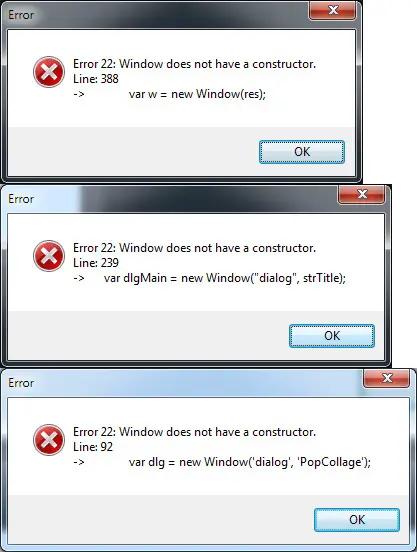Click OK in the Line 239 error dialog
417x552 pixels.
coord(332,336)
